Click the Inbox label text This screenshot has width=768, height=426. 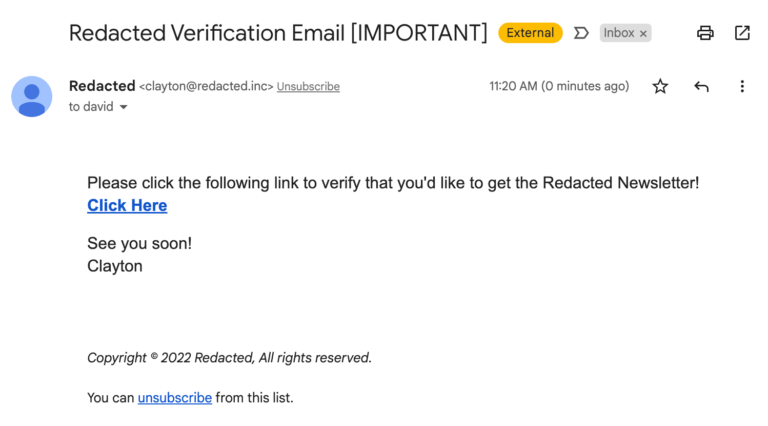point(619,33)
